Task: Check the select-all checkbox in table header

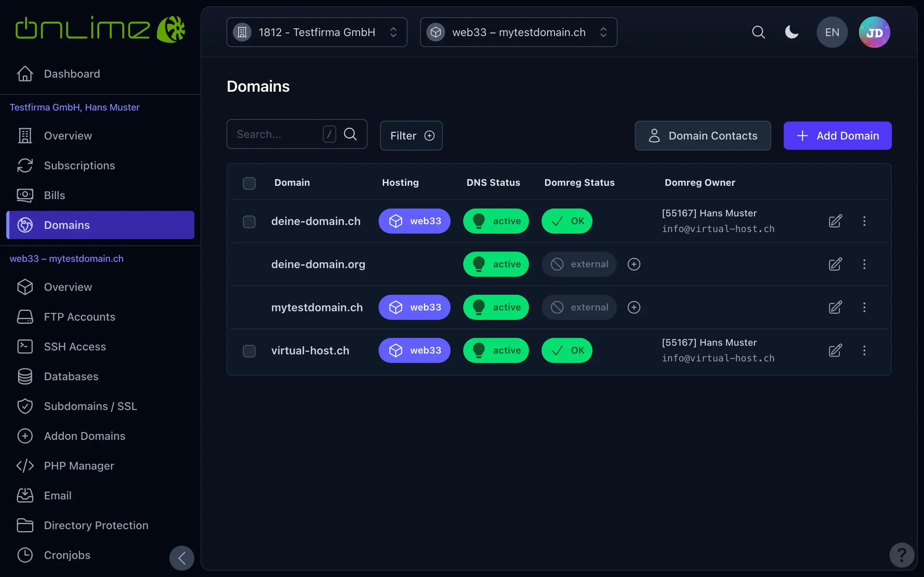Action: 249,183
